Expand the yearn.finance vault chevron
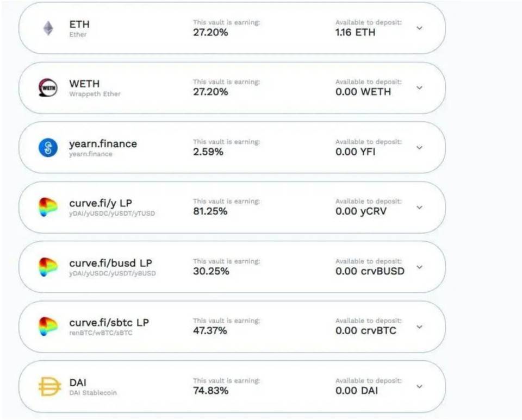The width and height of the screenshot is (522, 420). pyautogui.click(x=419, y=147)
